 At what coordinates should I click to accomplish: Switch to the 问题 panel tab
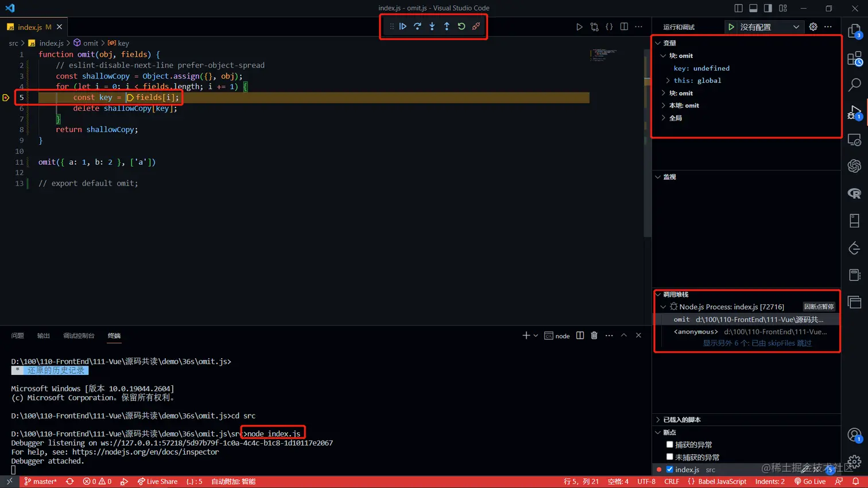pyautogui.click(x=18, y=336)
